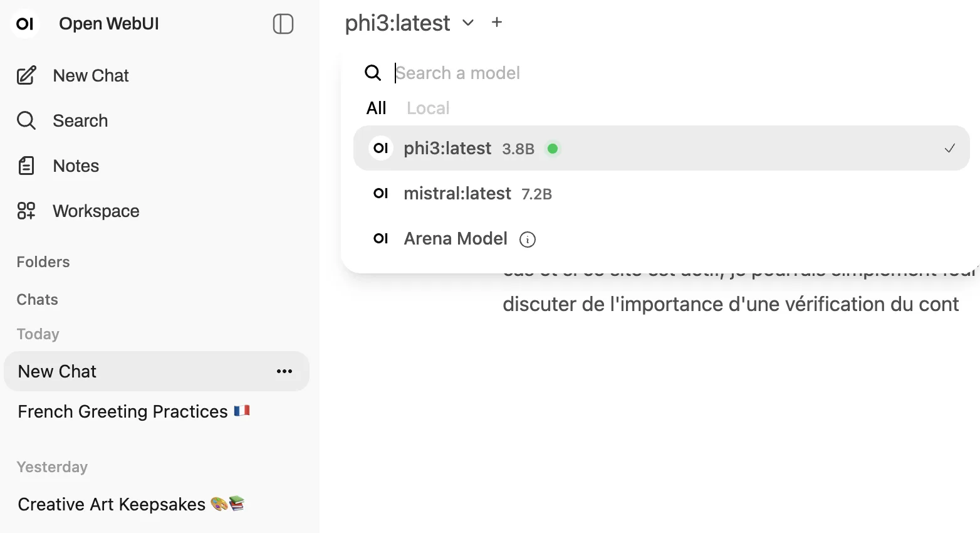Switch to the All models tab
This screenshot has height=533, width=980.
pyautogui.click(x=376, y=108)
